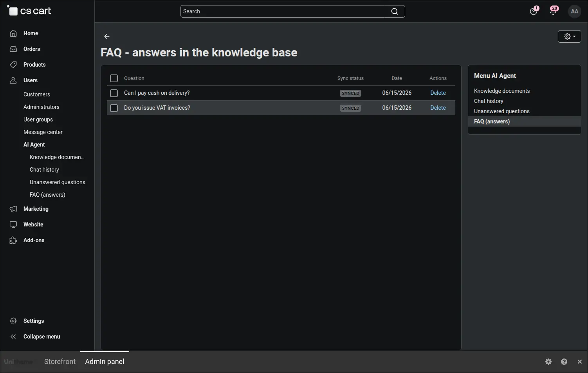Viewport: 588px width, 373px height.
Task: Click the UniTheme logo in bottom bar
Action: pyautogui.click(x=18, y=362)
